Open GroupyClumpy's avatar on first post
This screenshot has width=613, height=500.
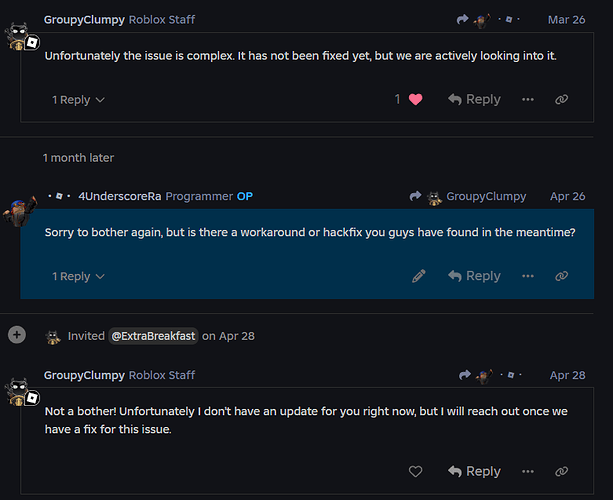click(x=21, y=36)
